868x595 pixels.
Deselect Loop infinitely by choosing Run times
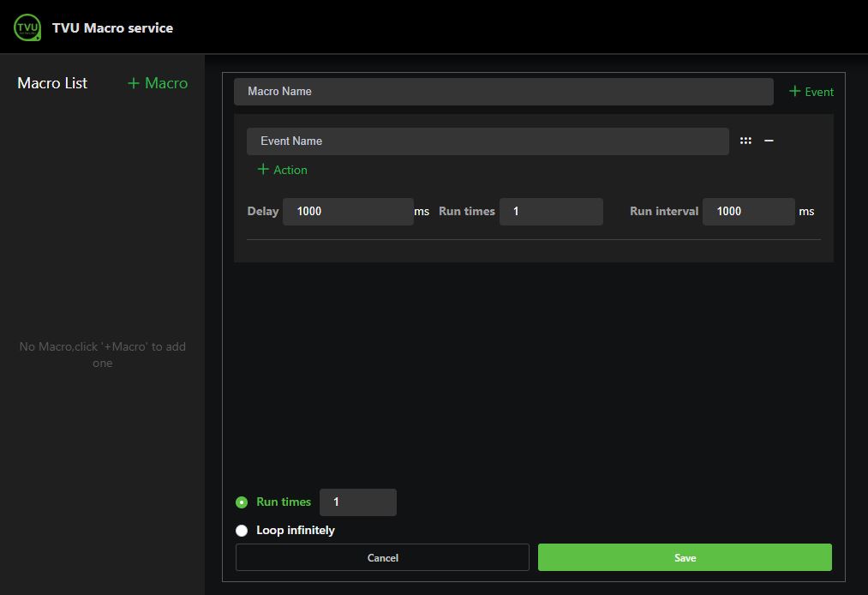tap(242, 502)
